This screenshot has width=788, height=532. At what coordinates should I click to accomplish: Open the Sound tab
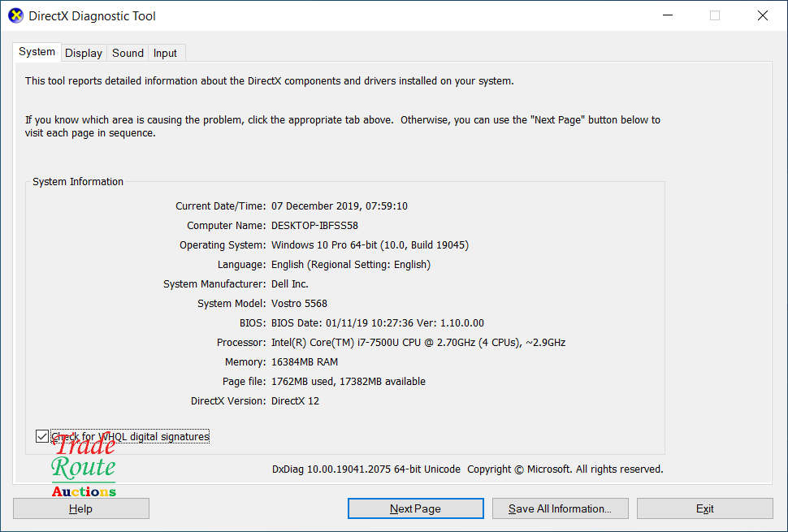click(127, 52)
